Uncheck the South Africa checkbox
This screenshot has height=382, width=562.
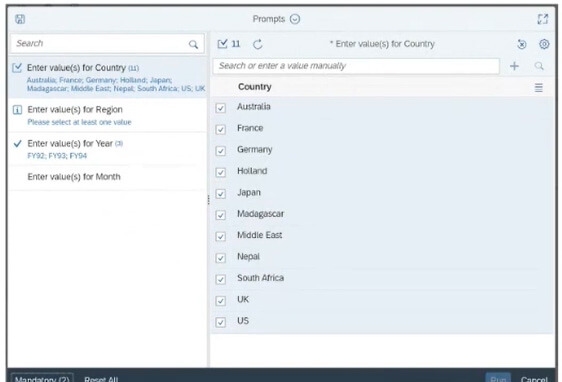221,279
